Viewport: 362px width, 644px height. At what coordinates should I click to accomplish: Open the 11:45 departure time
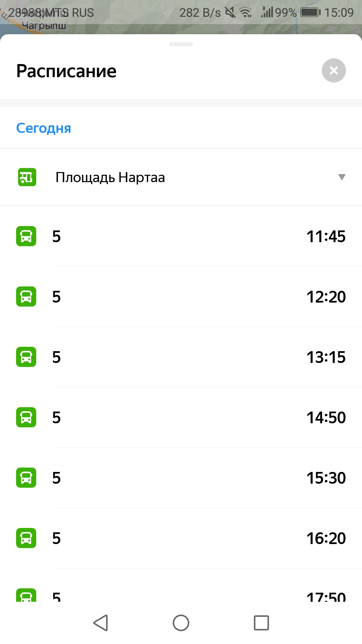[326, 236]
